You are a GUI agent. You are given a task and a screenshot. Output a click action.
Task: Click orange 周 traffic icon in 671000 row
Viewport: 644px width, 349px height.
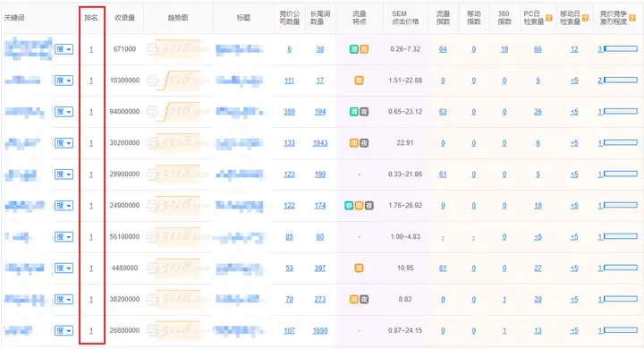click(364, 49)
